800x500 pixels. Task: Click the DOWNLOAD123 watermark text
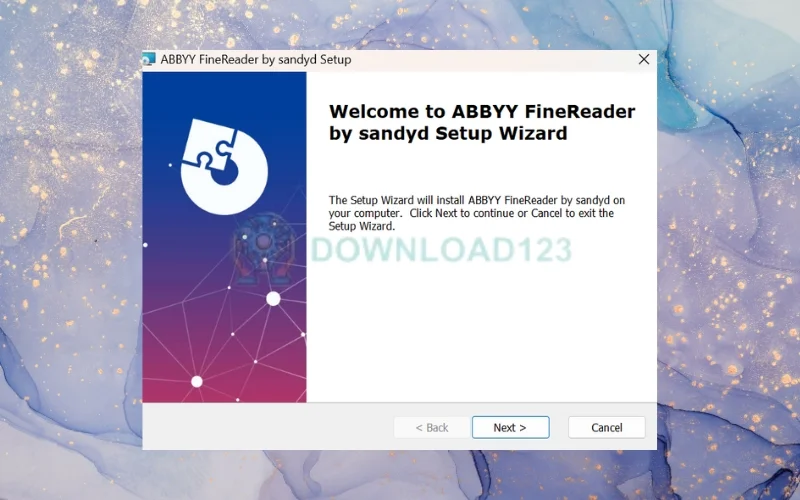[441, 250]
